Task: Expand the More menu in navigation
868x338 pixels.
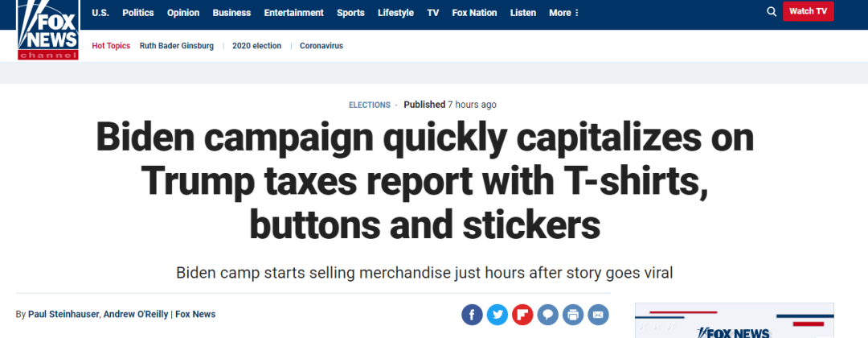Action: [x=564, y=13]
